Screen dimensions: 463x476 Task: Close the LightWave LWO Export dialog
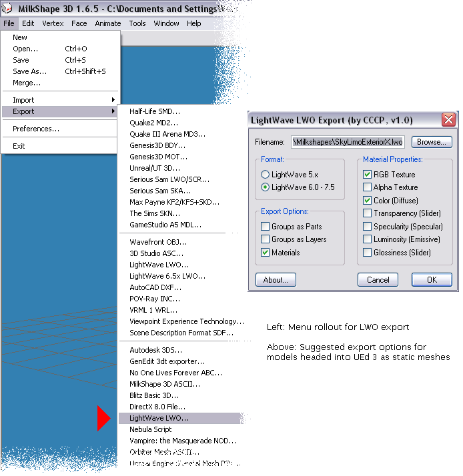point(448,119)
